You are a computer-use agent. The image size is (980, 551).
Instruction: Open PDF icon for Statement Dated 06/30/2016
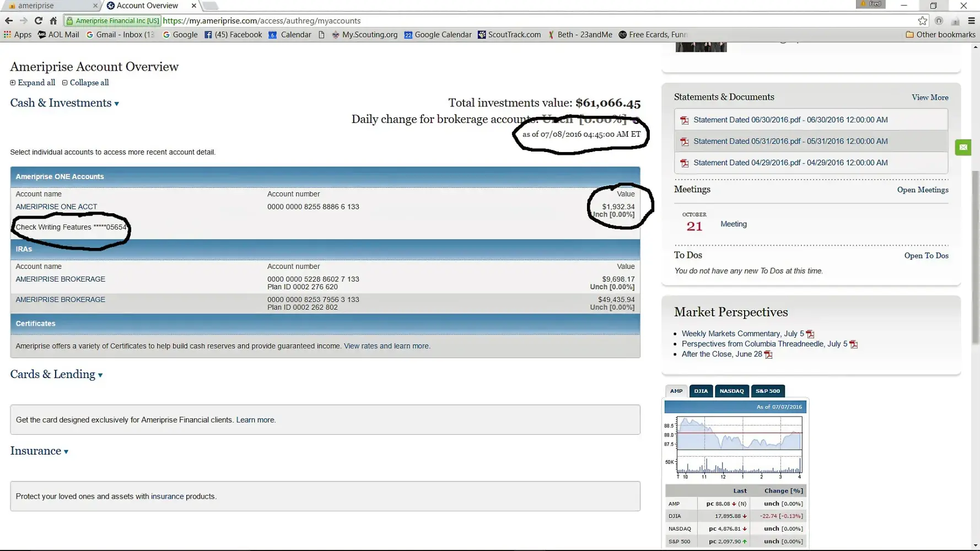point(685,120)
